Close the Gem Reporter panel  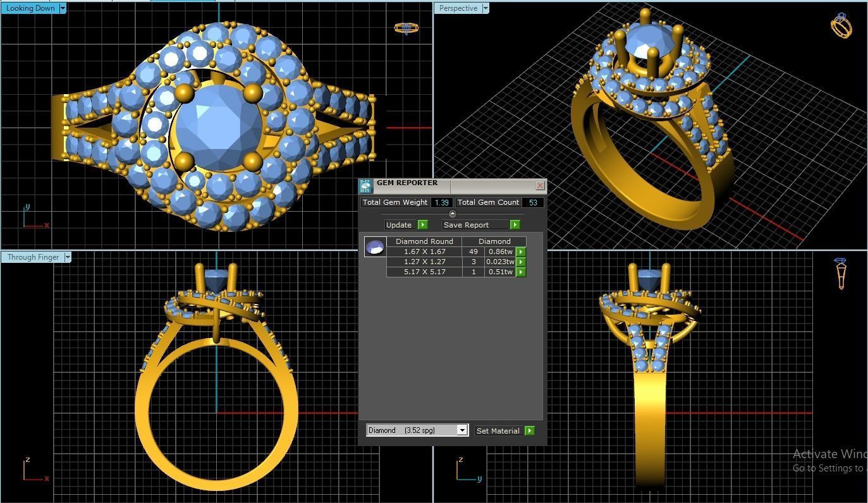540,186
